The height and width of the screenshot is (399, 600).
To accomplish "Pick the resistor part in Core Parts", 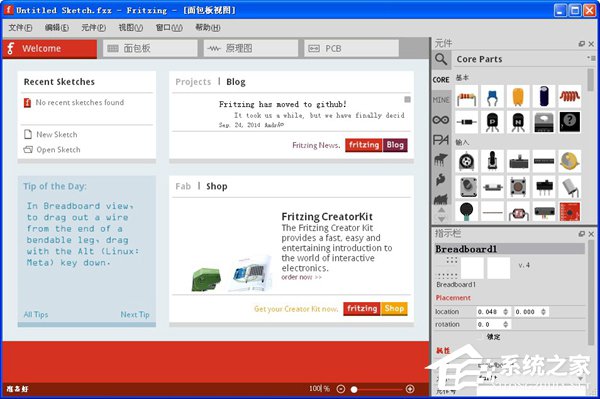I will pos(466,96).
